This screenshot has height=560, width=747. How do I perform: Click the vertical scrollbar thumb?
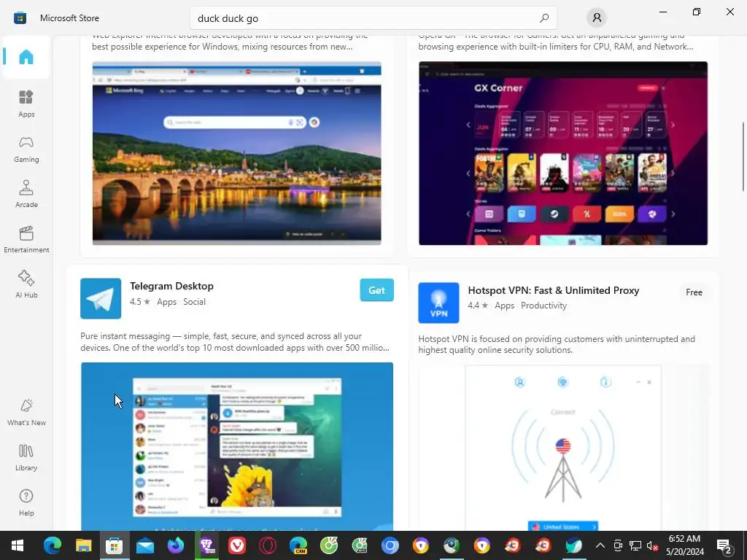(743, 157)
